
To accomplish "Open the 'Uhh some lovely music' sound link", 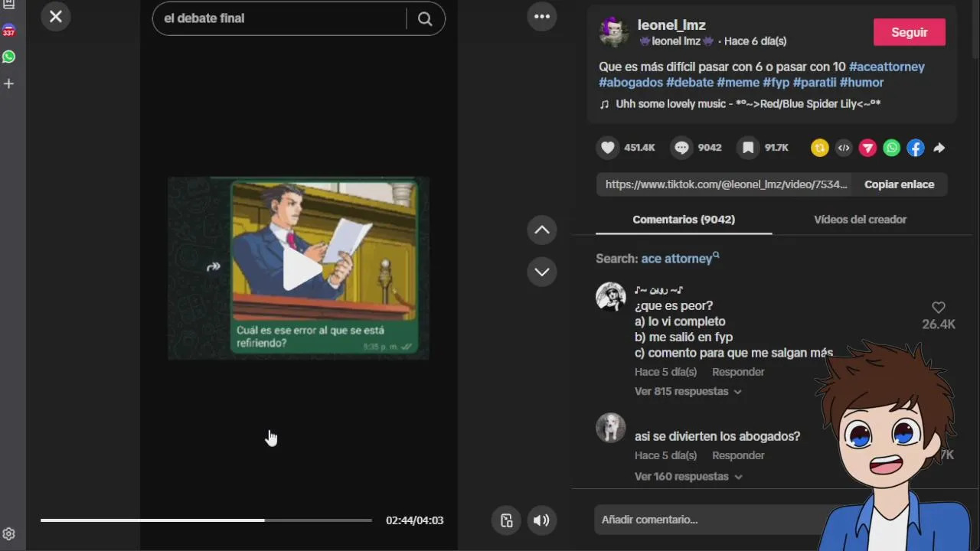I will tap(740, 104).
